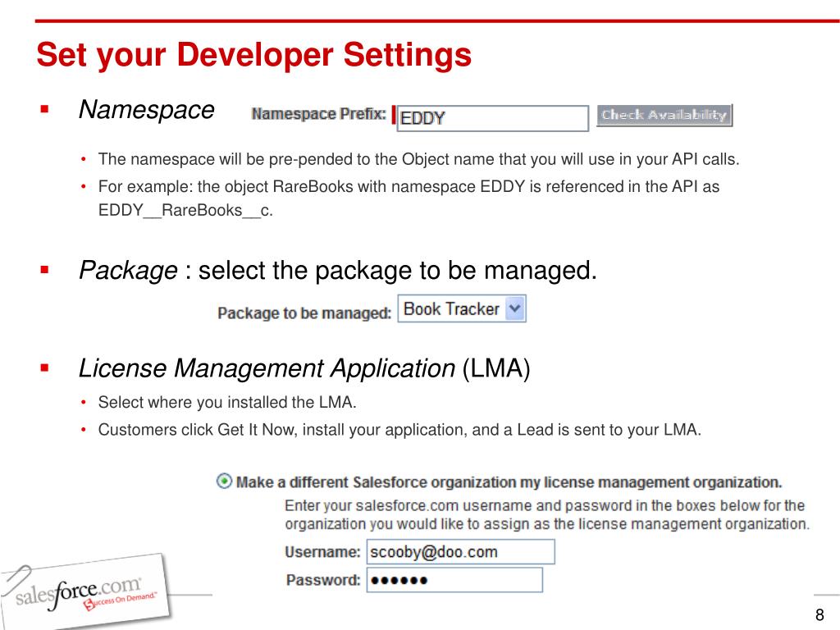This screenshot has height=630, width=840.
Task: Select 'Make a different Salesforce organization' radio button
Action: click(x=224, y=481)
